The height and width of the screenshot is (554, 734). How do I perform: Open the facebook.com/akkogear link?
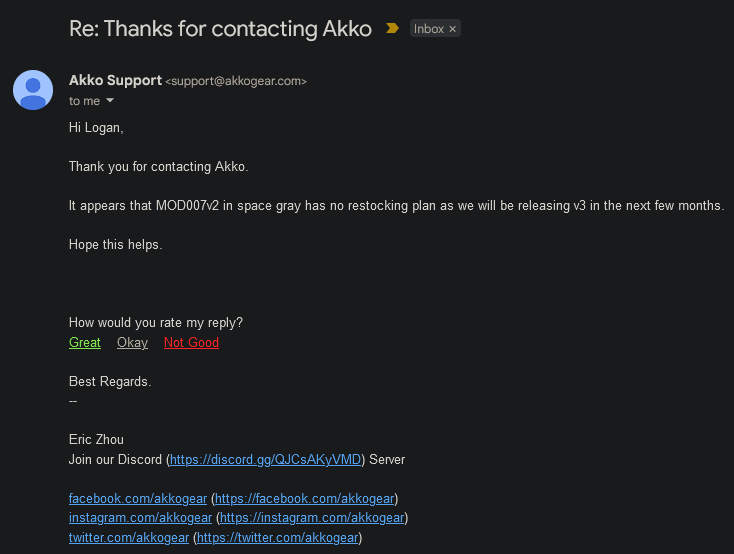click(138, 498)
